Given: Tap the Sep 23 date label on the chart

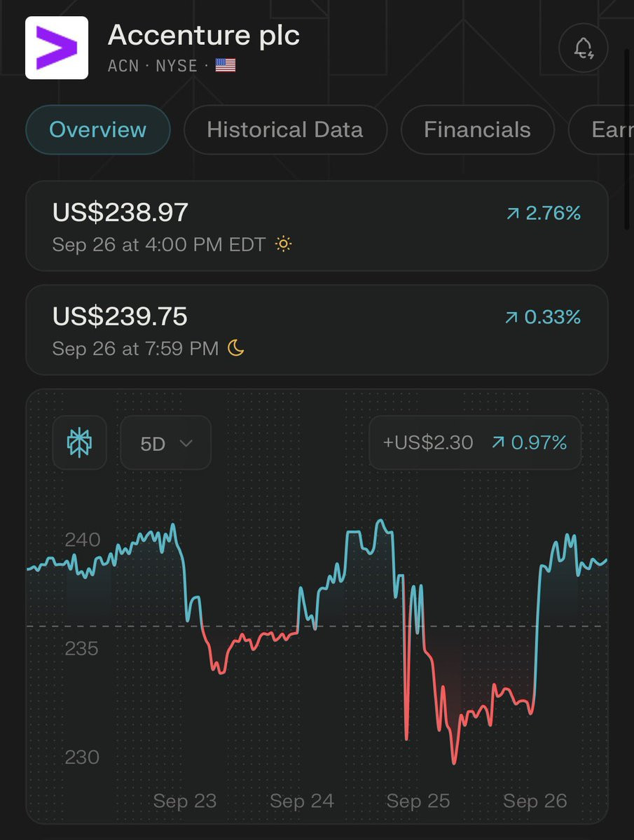Looking at the screenshot, I should click(185, 801).
